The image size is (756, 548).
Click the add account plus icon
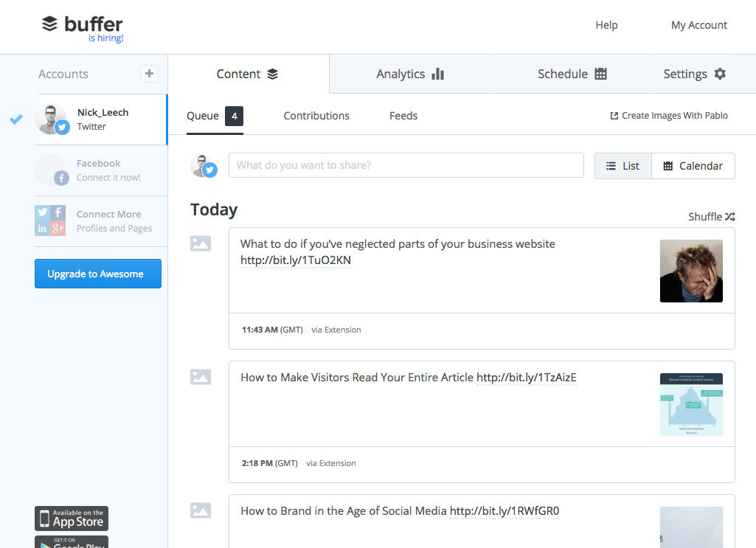[150, 74]
